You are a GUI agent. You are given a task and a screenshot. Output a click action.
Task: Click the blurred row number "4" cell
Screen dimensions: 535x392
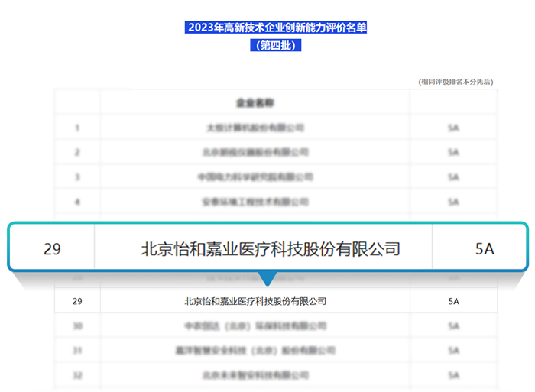(77, 202)
